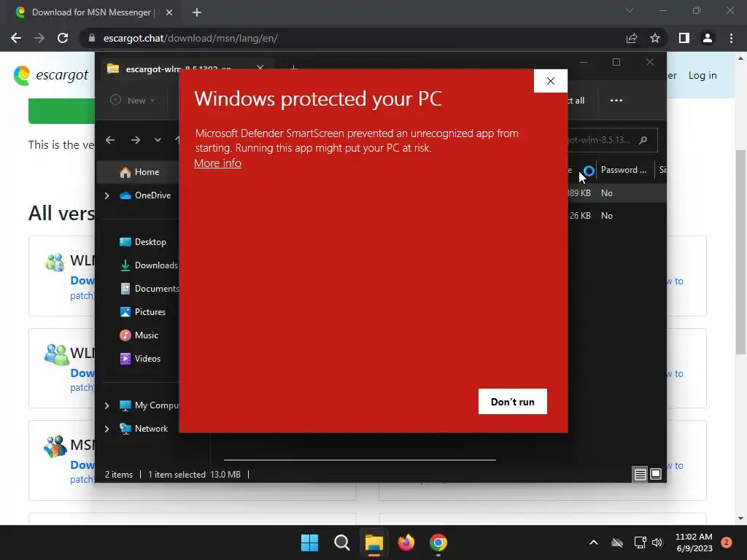This screenshot has height=560, width=747.
Task: Click the address bar URL
Action: (x=190, y=38)
